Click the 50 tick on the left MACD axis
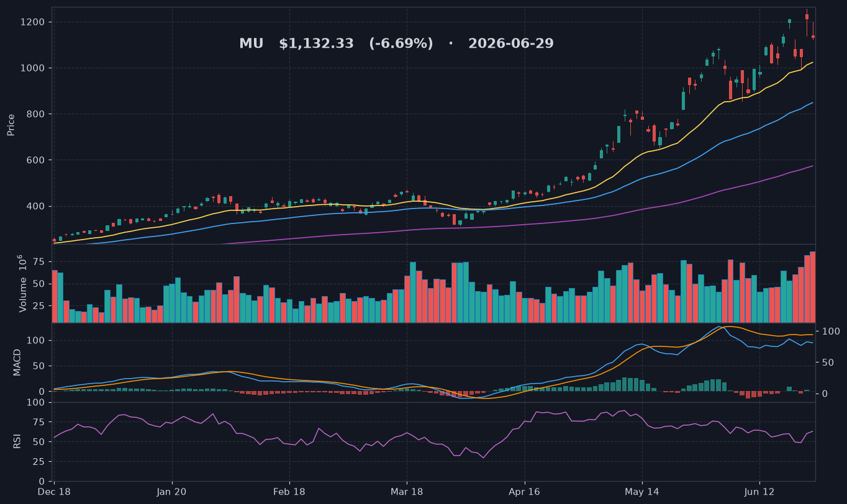The width and height of the screenshot is (847, 504). [38, 366]
